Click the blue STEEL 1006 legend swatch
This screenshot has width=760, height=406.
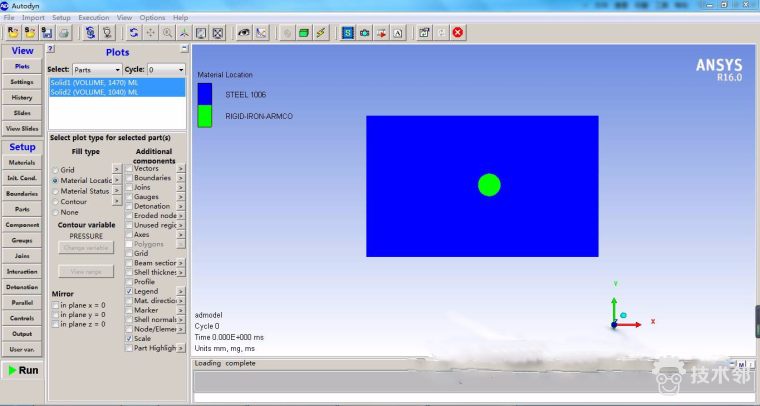coord(204,93)
